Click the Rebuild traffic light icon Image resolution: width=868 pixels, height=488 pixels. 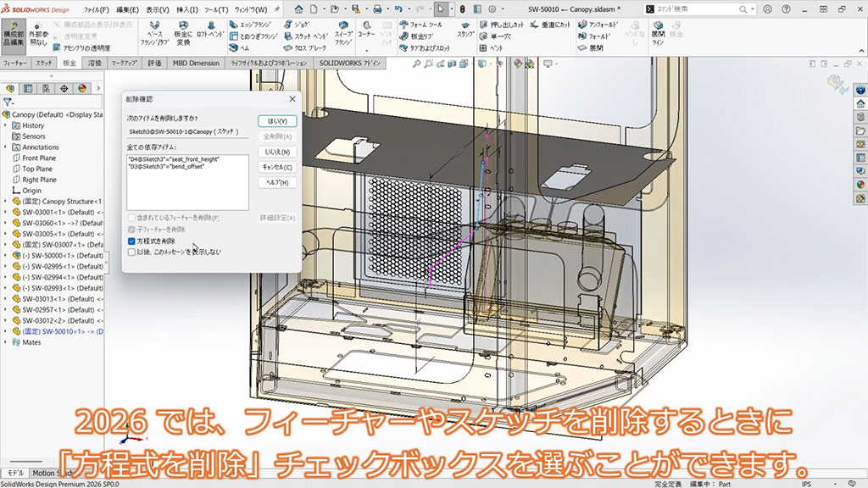click(x=462, y=8)
